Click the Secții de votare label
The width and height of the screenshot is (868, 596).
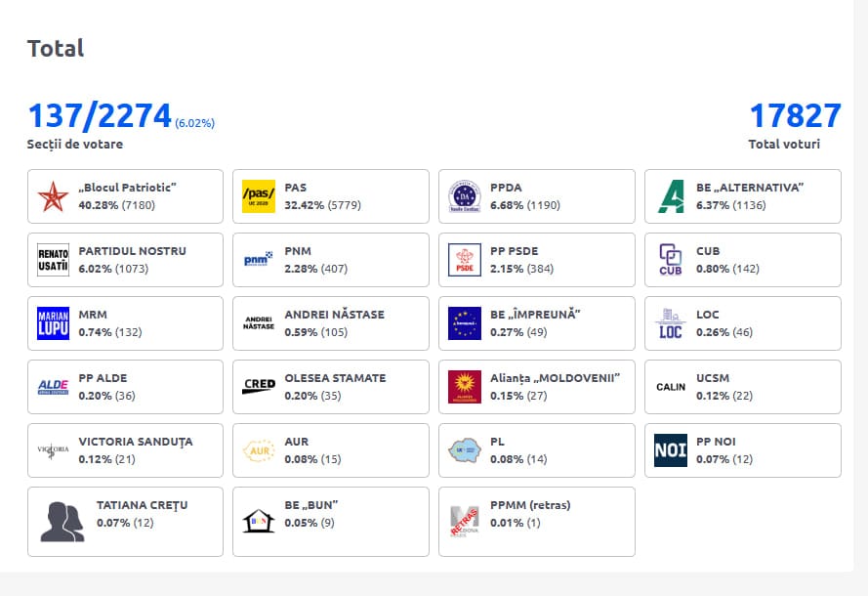pyautogui.click(x=75, y=145)
